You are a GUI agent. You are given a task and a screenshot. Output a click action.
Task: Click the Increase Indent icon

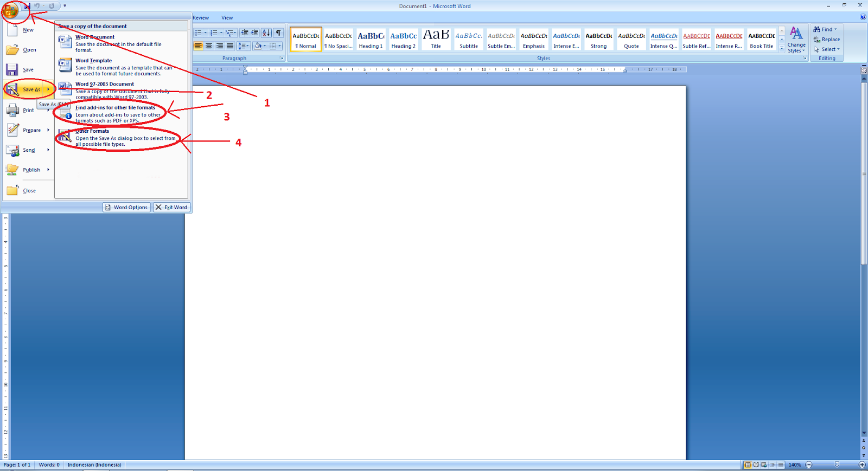(x=255, y=33)
